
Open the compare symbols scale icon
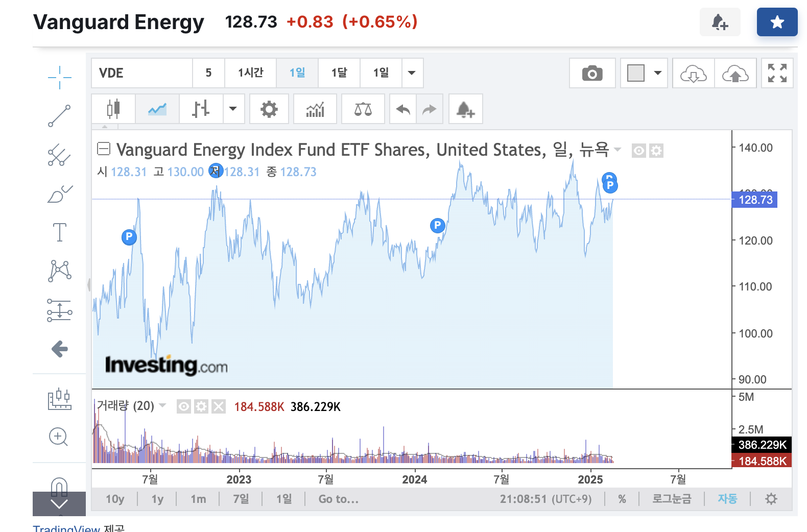[363, 109]
